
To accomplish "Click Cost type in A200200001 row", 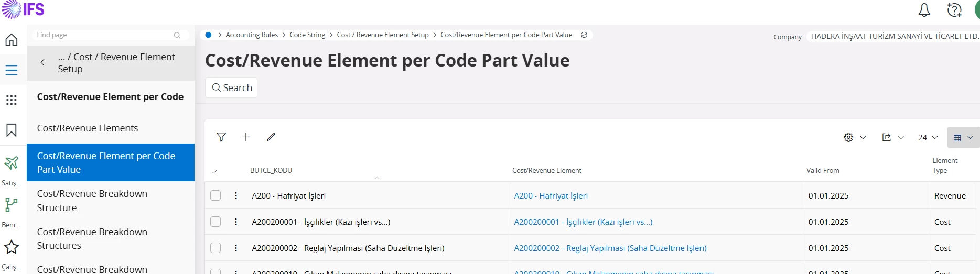I will pos(942,222).
